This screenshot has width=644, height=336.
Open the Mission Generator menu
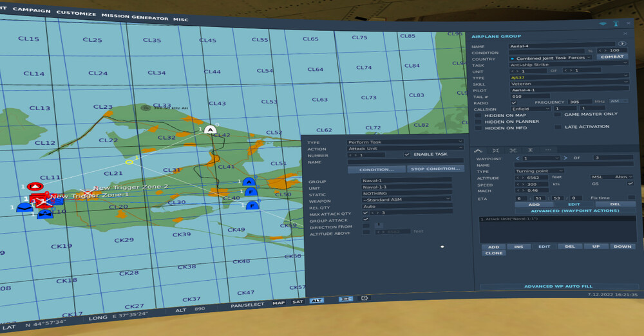coord(134,17)
